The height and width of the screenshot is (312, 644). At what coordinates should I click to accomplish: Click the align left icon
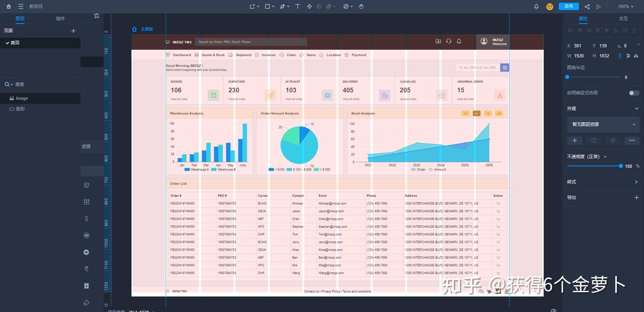570,30
